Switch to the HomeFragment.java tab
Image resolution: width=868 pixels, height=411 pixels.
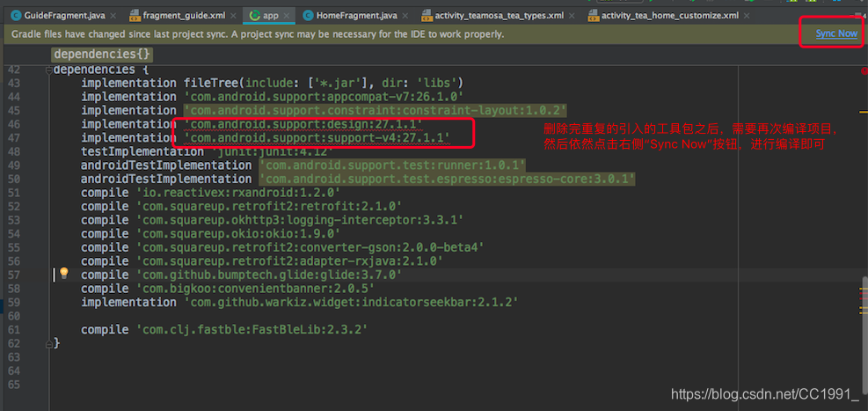pyautogui.click(x=354, y=16)
